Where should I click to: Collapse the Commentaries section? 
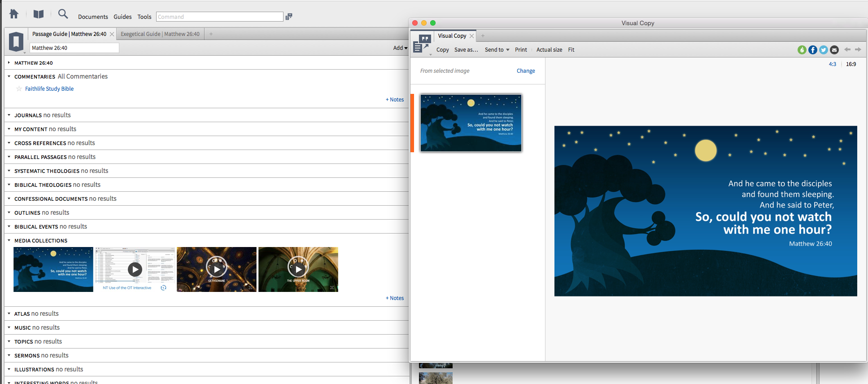(9, 76)
